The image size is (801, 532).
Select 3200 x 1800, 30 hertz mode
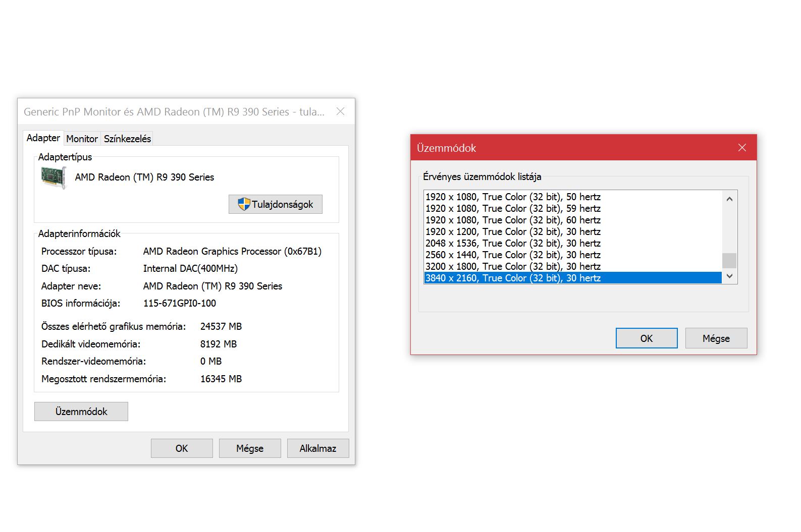[573, 266]
